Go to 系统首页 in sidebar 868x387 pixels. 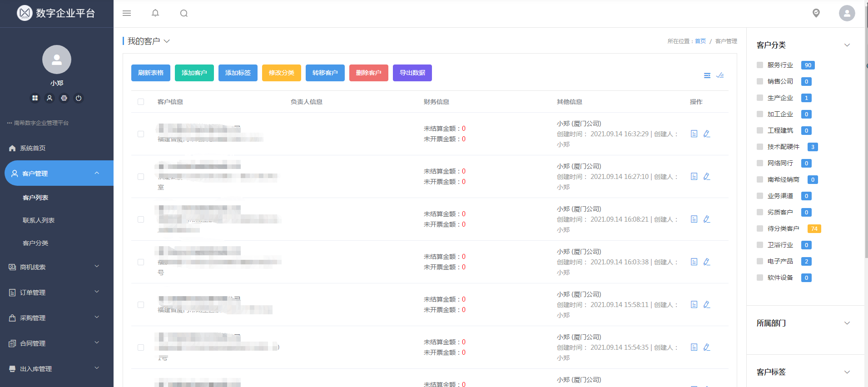[x=33, y=148]
